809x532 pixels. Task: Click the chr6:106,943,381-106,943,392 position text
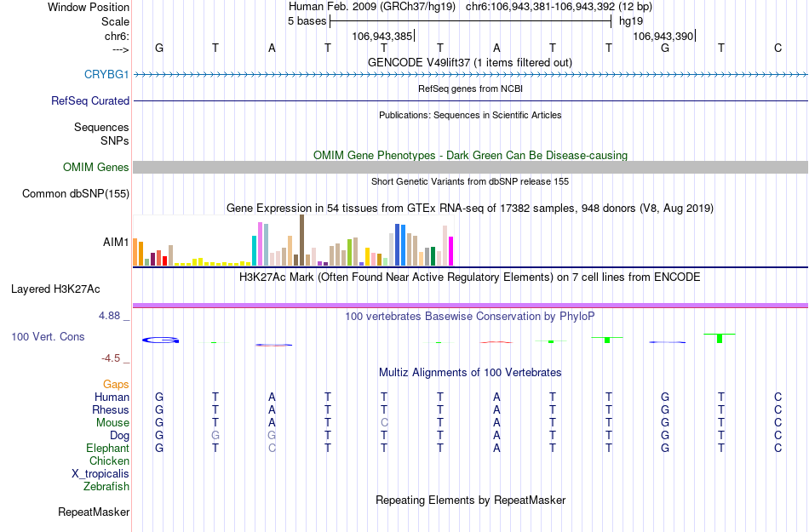click(x=540, y=7)
